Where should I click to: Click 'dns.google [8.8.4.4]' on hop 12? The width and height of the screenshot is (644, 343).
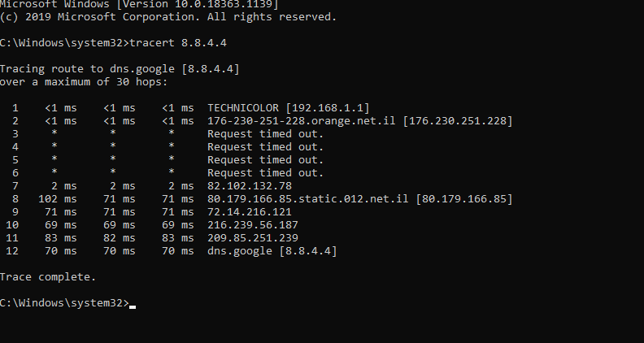(x=272, y=251)
